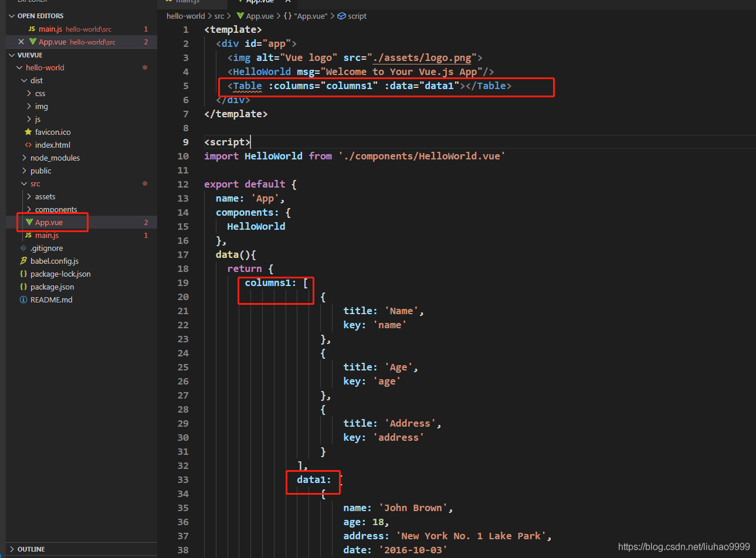Open main.js from Open Editors list
This screenshot has width=756, height=558.
pos(82,29)
